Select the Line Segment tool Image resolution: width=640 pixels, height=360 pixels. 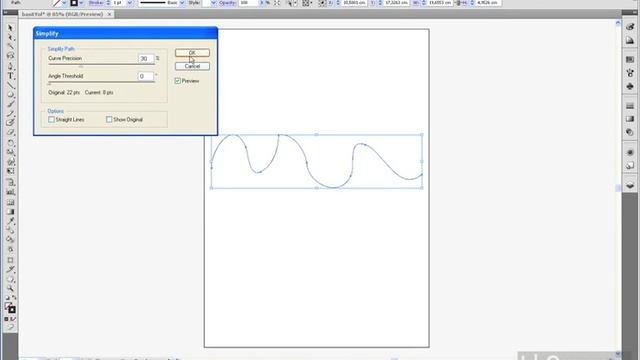click(11, 85)
